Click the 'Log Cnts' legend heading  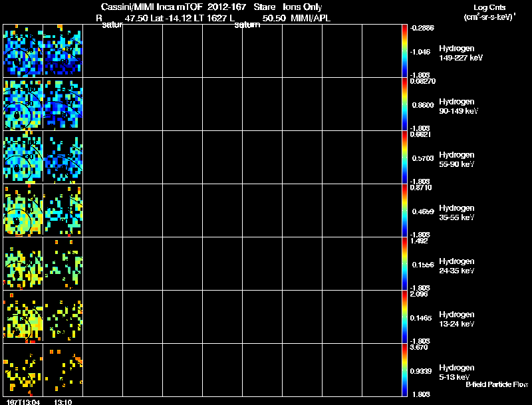[489, 7]
